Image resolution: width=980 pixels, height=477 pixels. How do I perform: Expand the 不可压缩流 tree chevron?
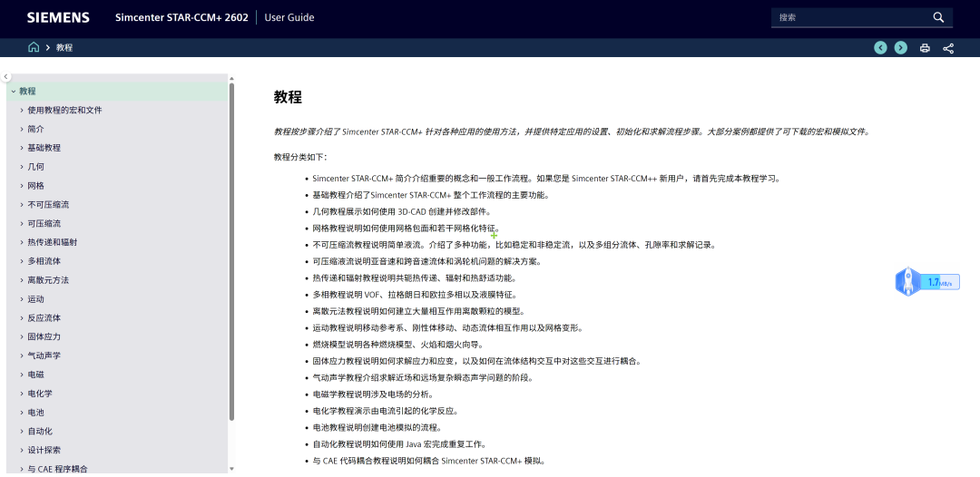pyautogui.click(x=22, y=204)
